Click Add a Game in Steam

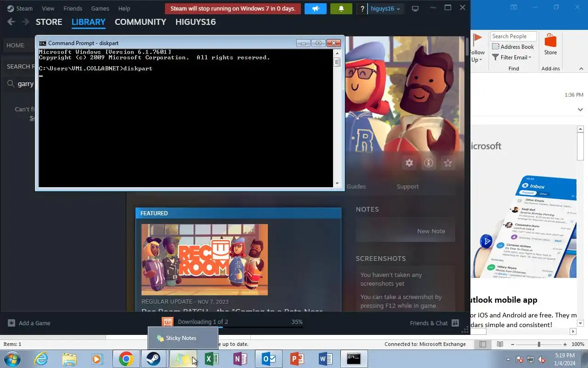(x=29, y=323)
